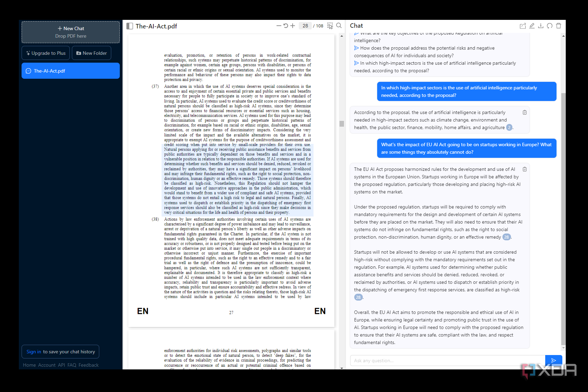Click the Sign in link
Viewport: 588px width, 392px height.
(34, 352)
